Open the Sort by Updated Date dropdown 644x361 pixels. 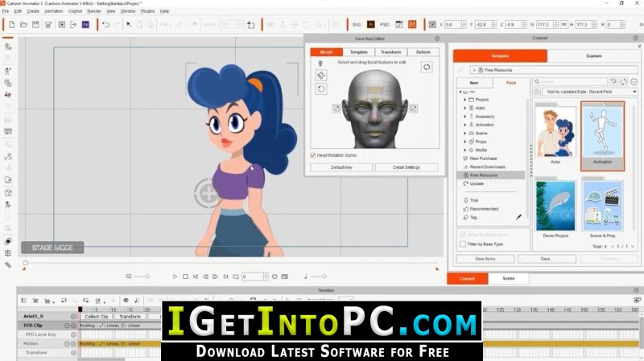(x=590, y=92)
